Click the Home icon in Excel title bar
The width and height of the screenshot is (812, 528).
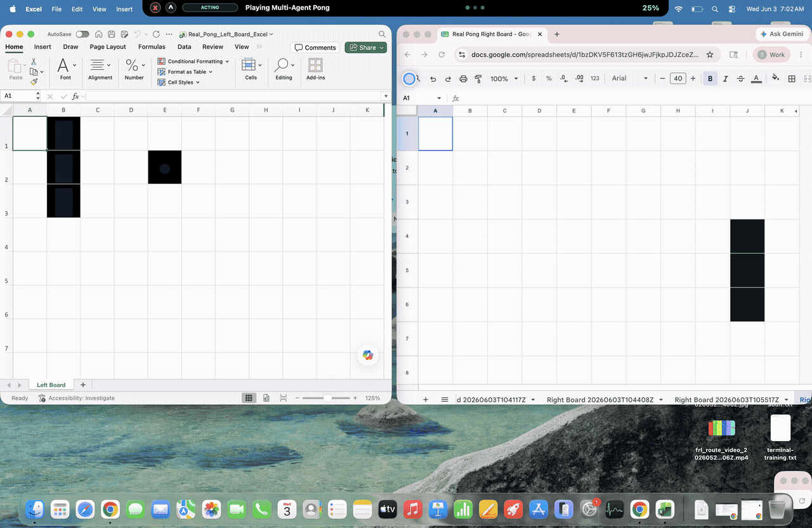coord(99,34)
